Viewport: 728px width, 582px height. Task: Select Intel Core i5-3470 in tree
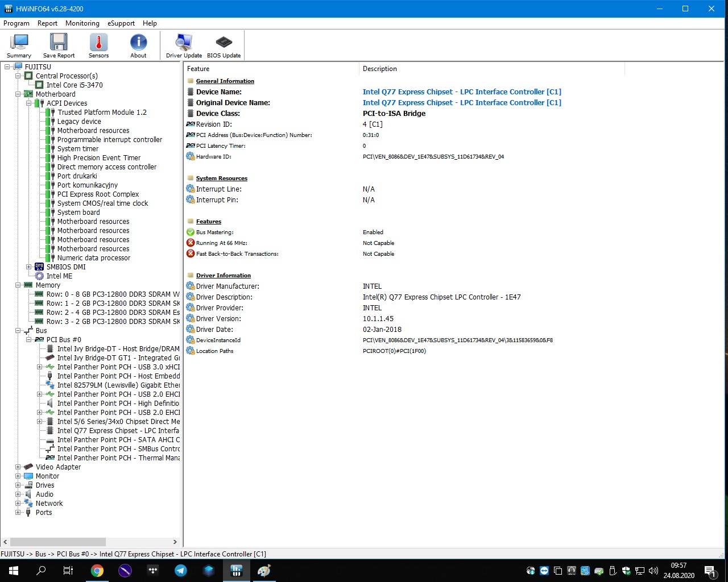click(75, 85)
